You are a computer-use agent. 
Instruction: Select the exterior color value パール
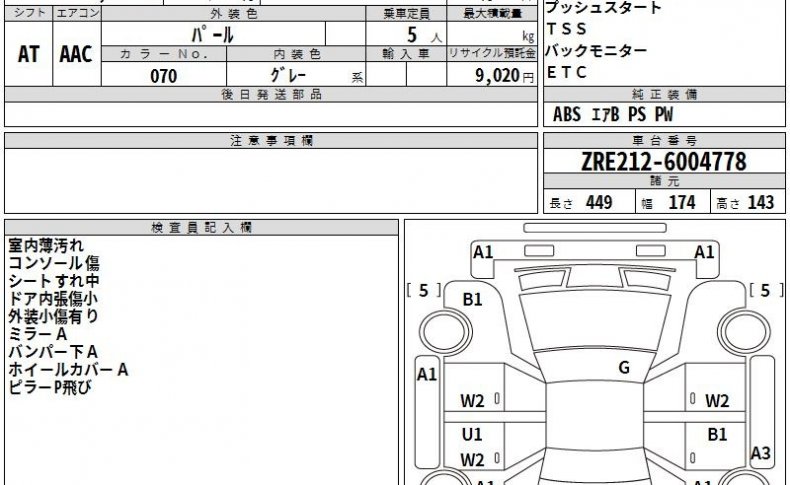(213, 35)
